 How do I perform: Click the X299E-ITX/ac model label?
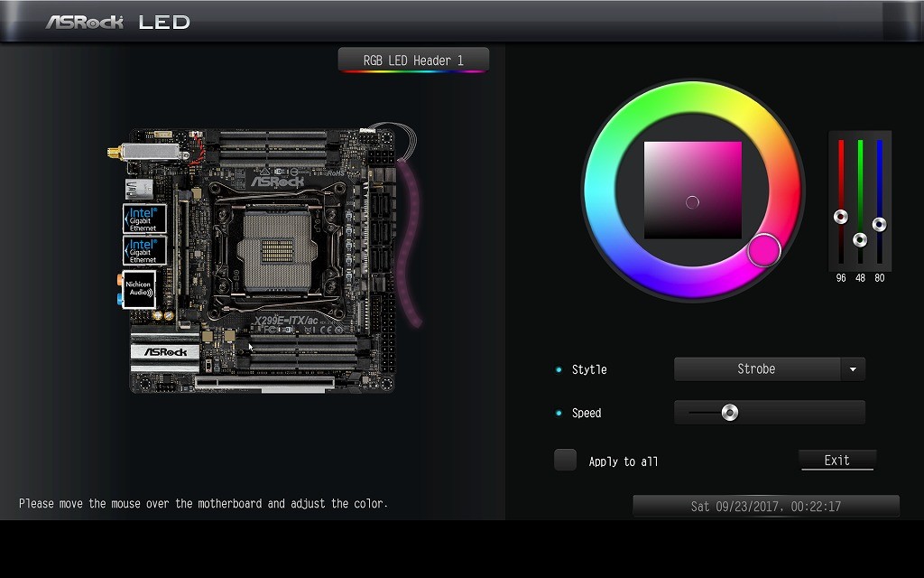tap(286, 321)
